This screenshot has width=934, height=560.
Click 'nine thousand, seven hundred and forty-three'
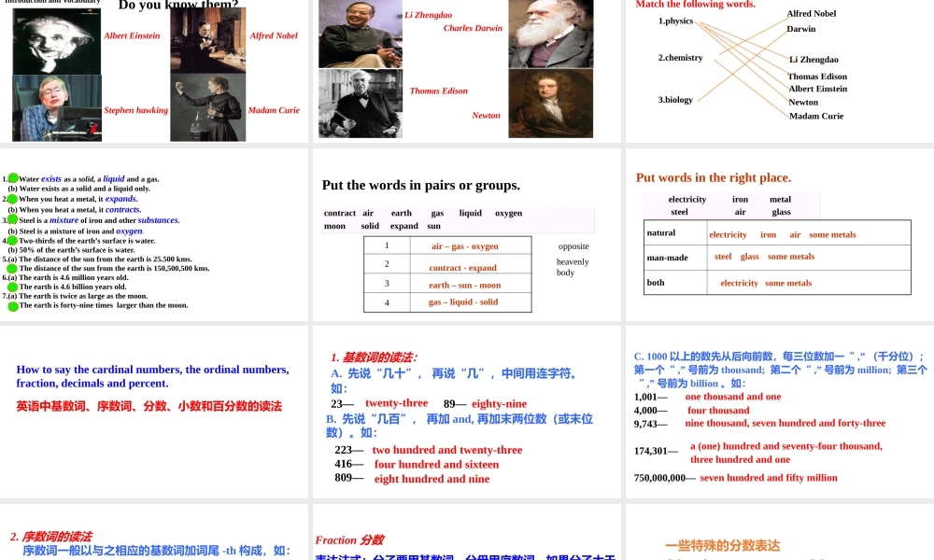(x=785, y=423)
